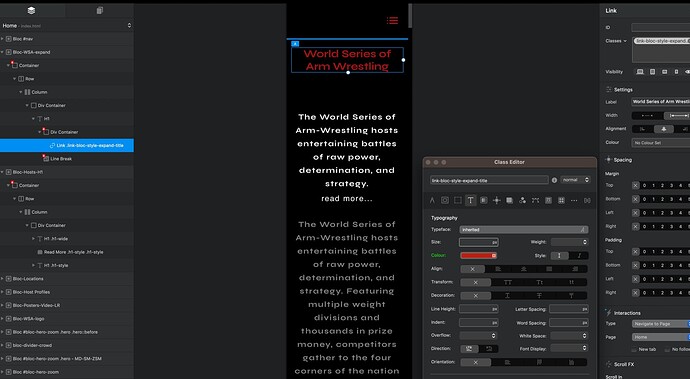Viewport: 690px width, 379px height.
Task: Open the Class Editor position crosshair tab
Action: point(496,200)
